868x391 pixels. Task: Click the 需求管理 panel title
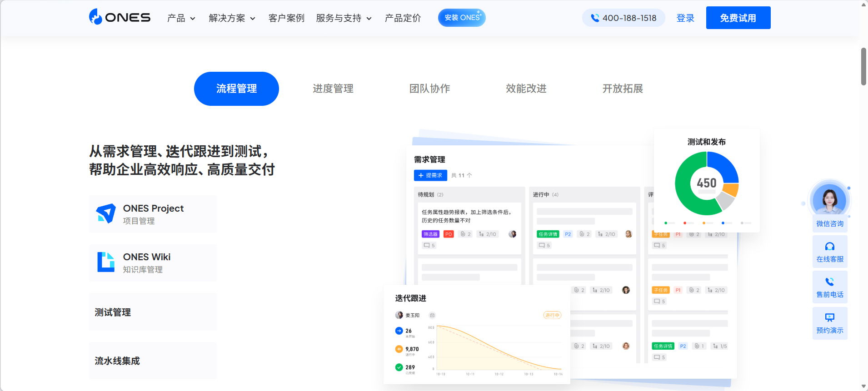429,159
